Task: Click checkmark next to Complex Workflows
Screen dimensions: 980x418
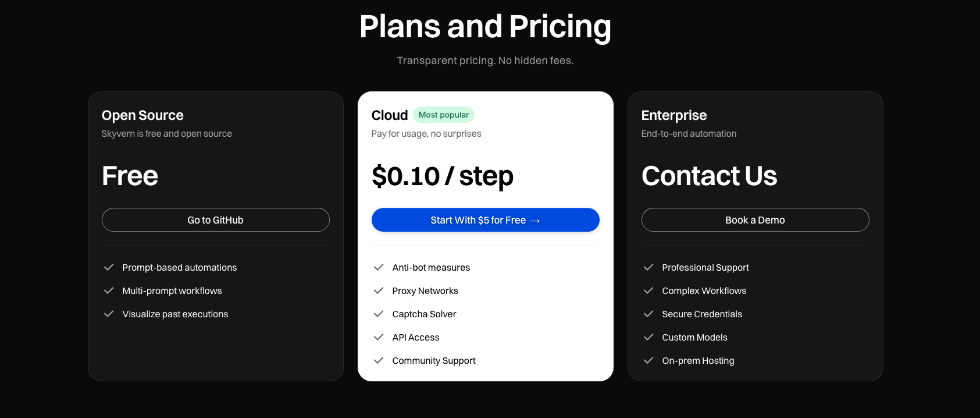Action: 648,291
